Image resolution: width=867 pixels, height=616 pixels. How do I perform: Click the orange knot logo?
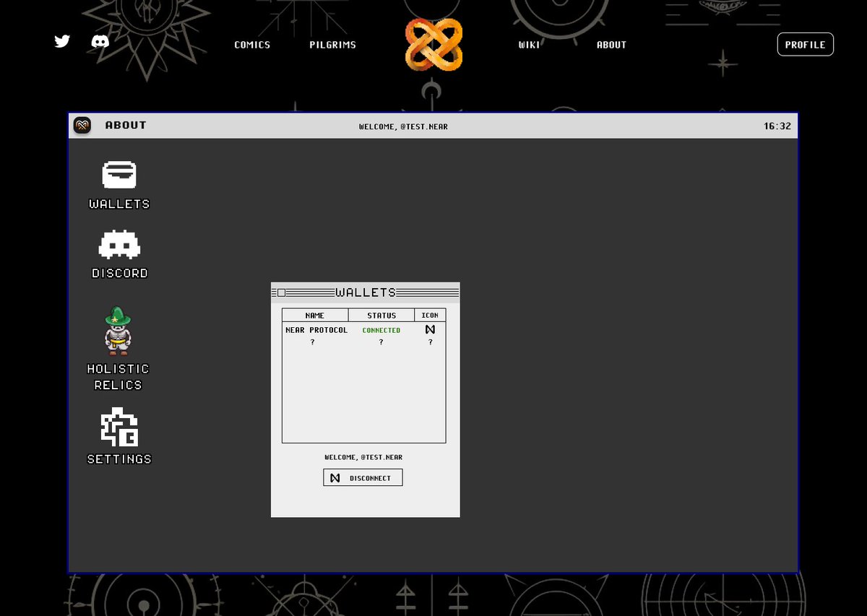[x=433, y=45]
